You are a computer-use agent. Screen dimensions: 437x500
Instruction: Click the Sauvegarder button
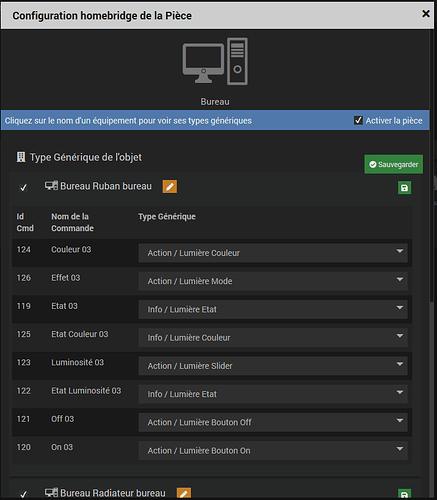point(394,164)
